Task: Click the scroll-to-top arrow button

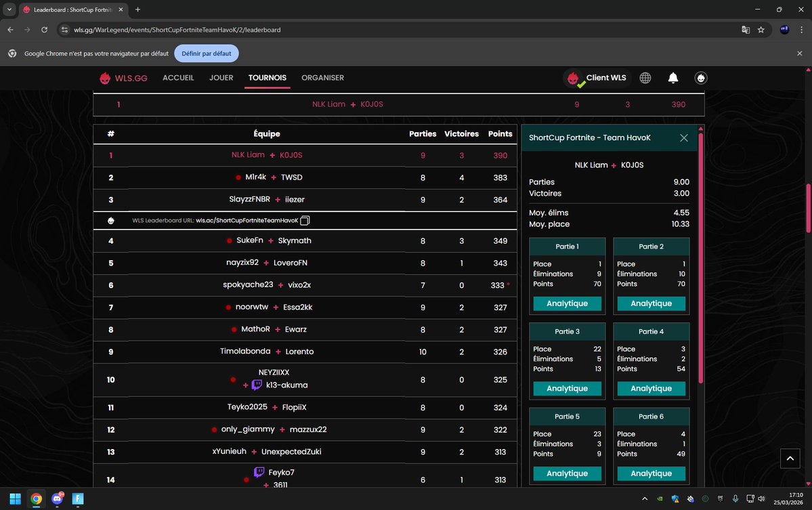Action: coord(790,459)
